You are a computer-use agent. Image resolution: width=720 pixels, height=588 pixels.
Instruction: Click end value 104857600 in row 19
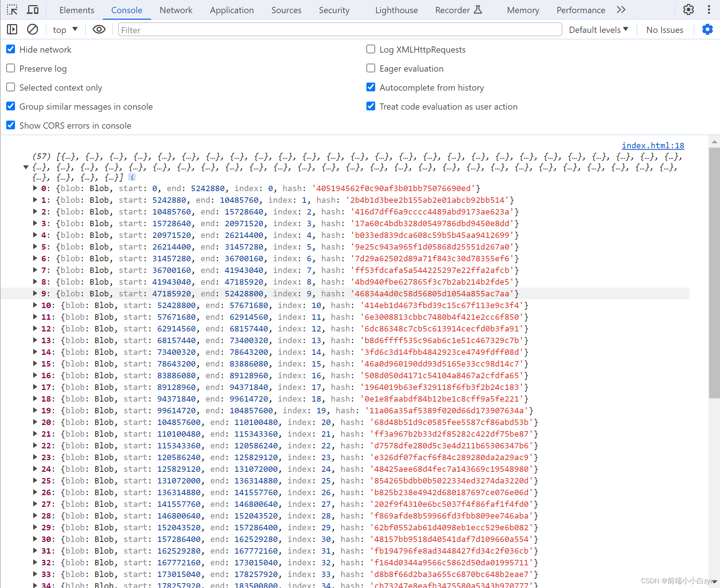coord(251,410)
